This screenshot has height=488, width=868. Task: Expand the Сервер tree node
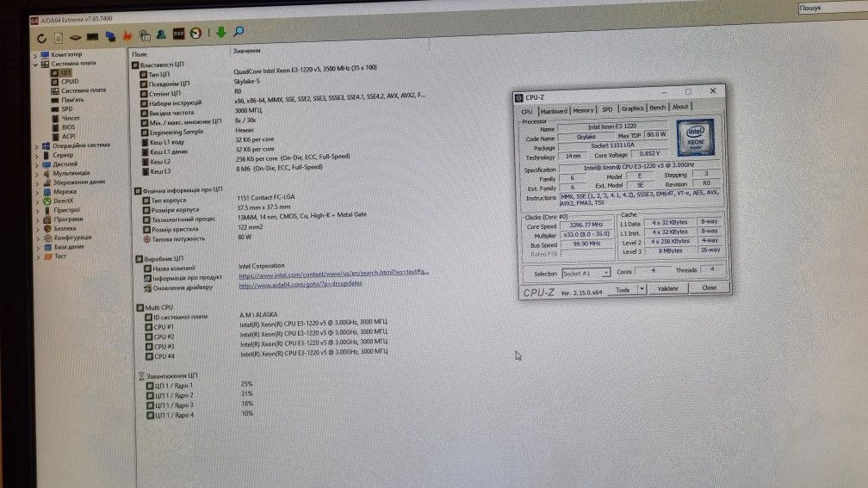pyautogui.click(x=37, y=156)
